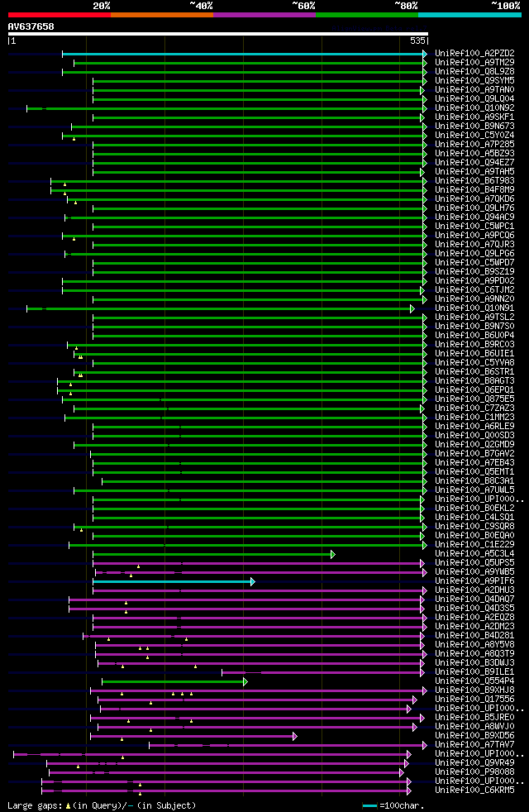This screenshot has width=529, height=812.
Task: Select the UniRef100_B9RC03 label
Action: pyautogui.click(x=474, y=345)
